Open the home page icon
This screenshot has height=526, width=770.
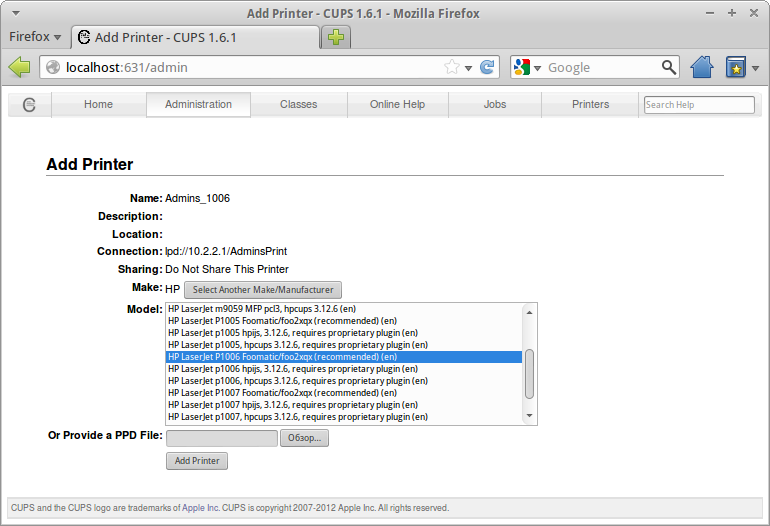[702, 67]
